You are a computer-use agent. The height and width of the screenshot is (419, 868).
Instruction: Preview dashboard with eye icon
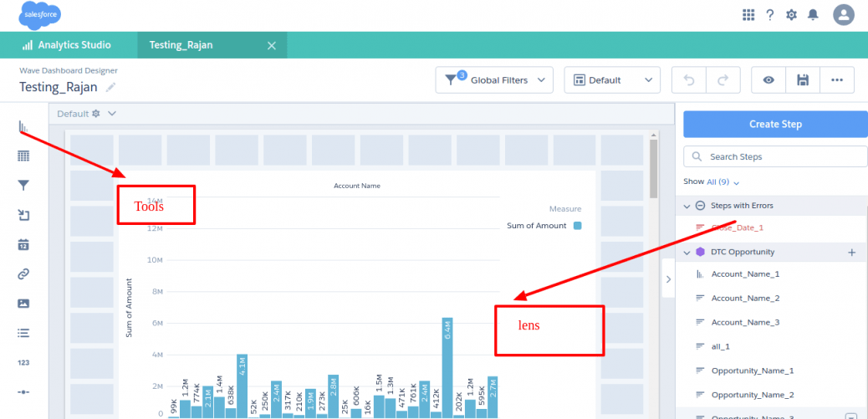[768, 80]
